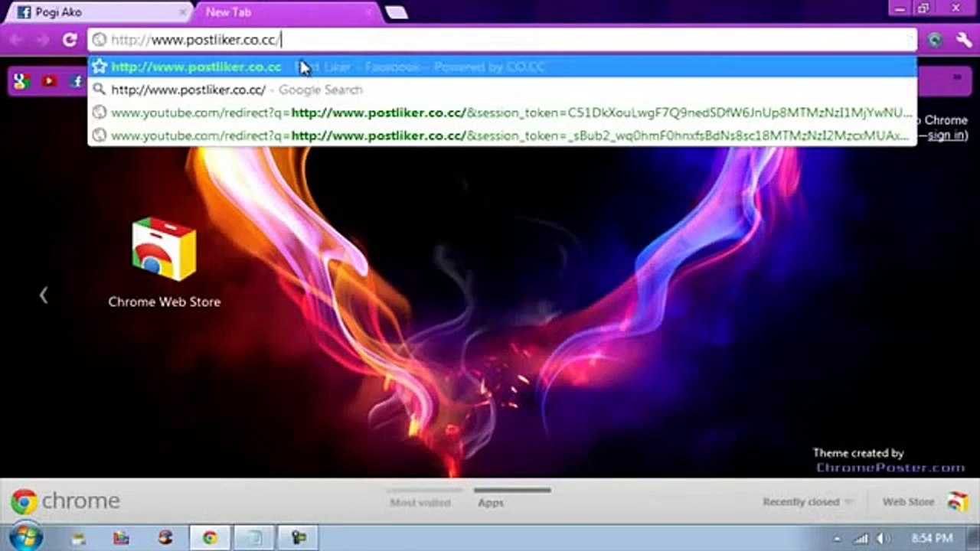The height and width of the screenshot is (551, 980).
Task: Pick the YouTube redirect suggestion with token _sBub2
Action: (503, 135)
